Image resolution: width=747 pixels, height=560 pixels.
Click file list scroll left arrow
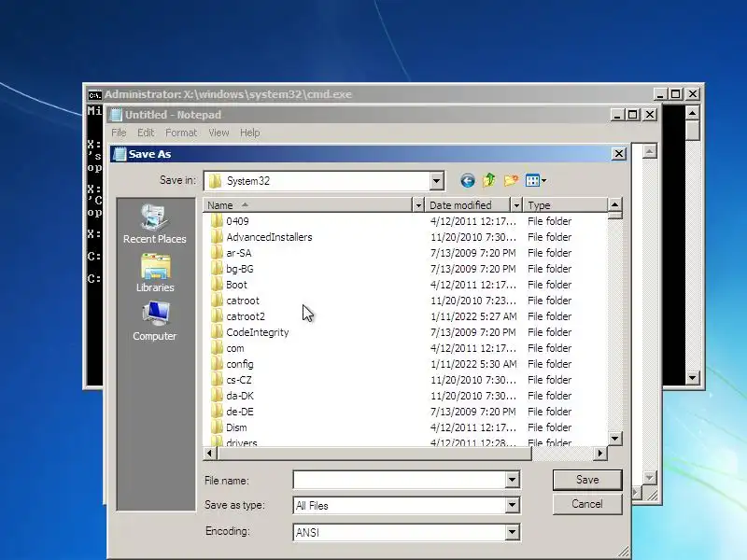(x=209, y=454)
